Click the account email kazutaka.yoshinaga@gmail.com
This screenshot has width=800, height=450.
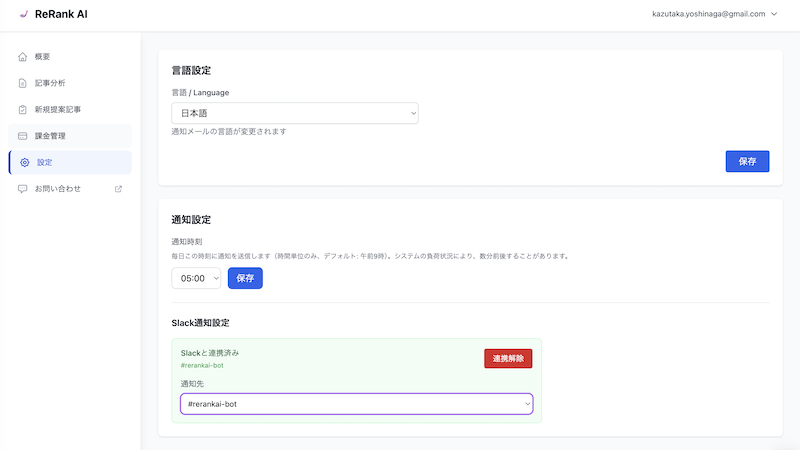coord(709,14)
